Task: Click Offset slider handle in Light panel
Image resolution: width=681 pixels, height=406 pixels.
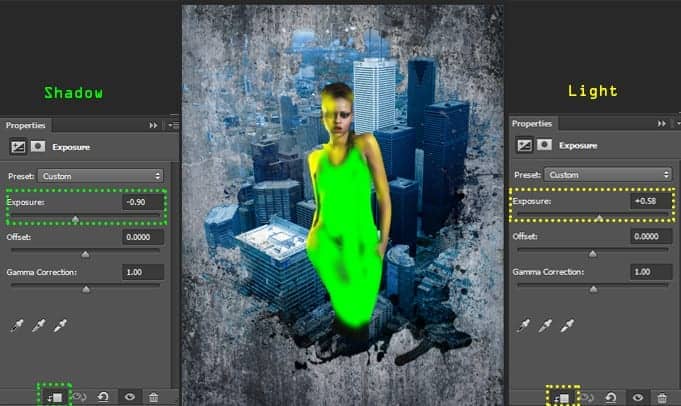Action: (593, 254)
